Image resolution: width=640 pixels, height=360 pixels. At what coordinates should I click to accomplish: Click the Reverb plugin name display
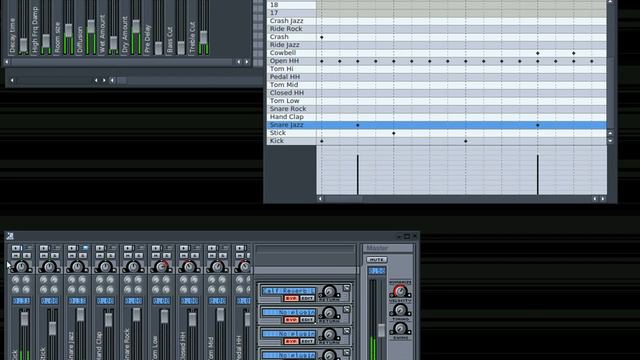point(288,291)
